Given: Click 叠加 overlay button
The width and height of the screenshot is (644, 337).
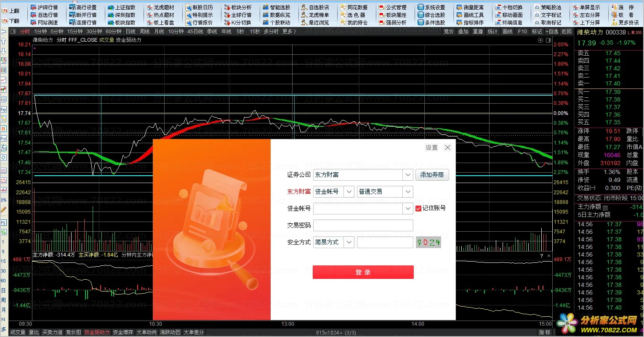Looking at the screenshot, I should coord(463,32).
